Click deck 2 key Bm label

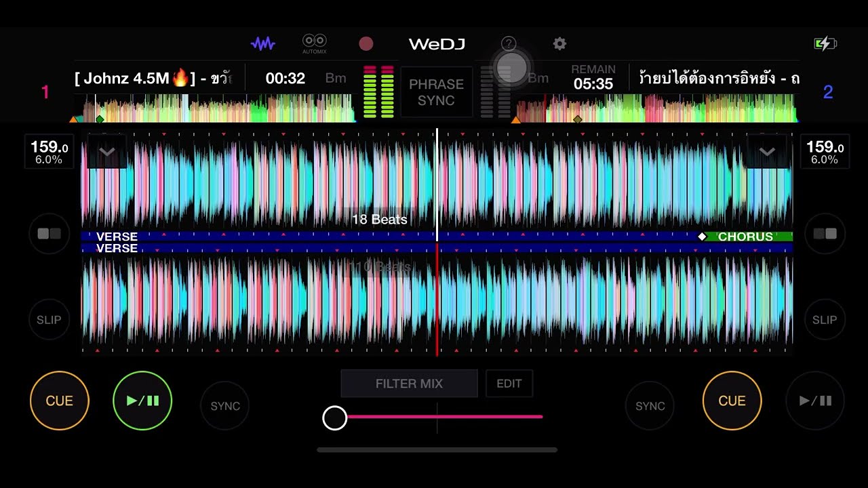[538, 79]
